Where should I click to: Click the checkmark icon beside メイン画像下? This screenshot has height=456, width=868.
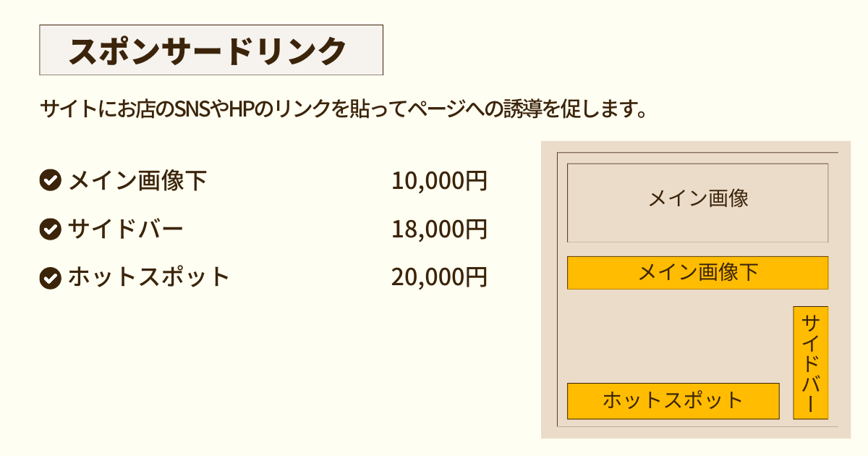tap(49, 180)
